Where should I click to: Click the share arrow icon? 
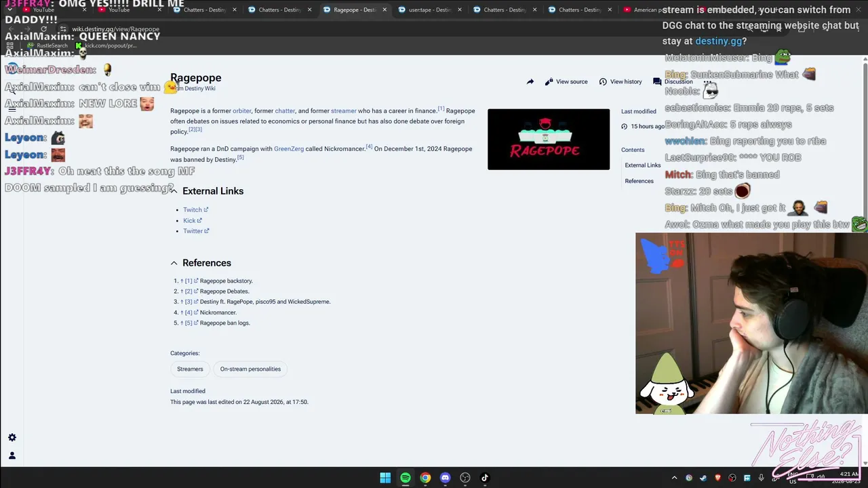pyautogui.click(x=530, y=81)
